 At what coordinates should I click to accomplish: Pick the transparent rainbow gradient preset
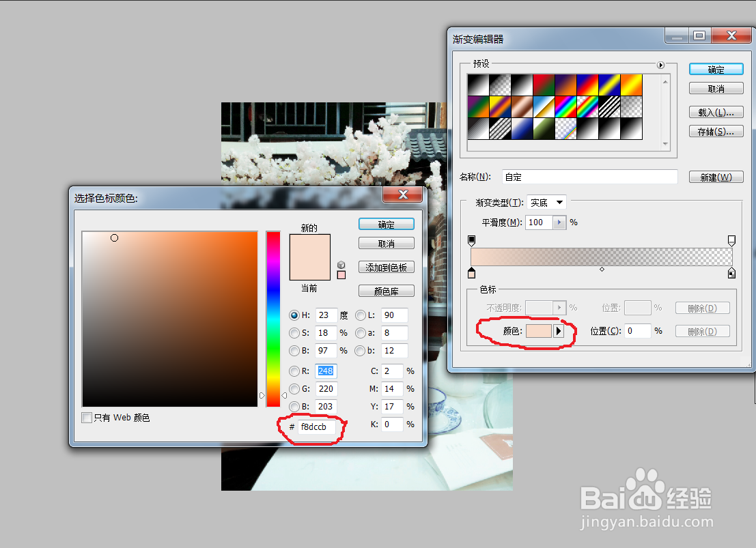(x=587, y=106)
